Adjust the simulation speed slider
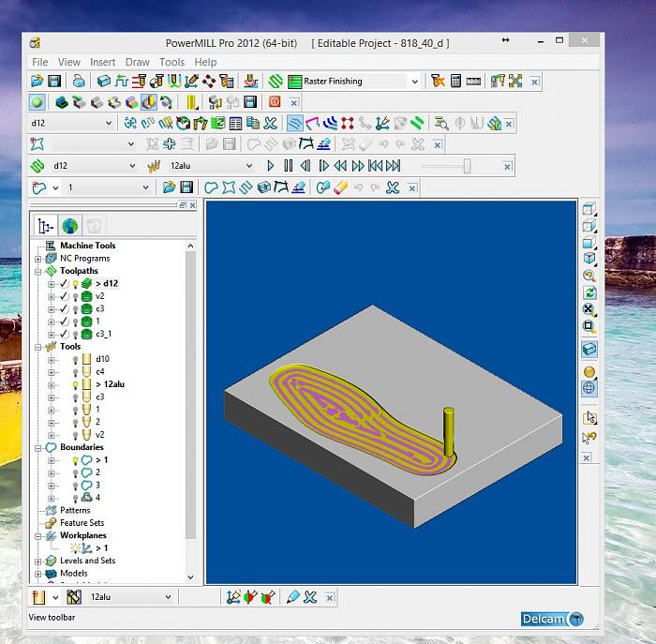Image resolution: width=656 pixels, height=644 pixels. [x=467, y=166]
